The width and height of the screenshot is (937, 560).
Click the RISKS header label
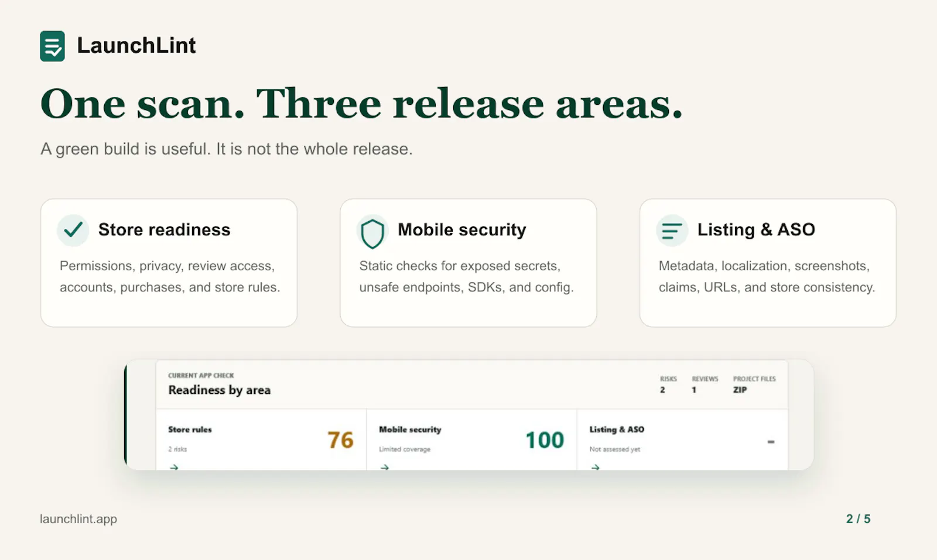pyautogui.click(x=668, y=379)
